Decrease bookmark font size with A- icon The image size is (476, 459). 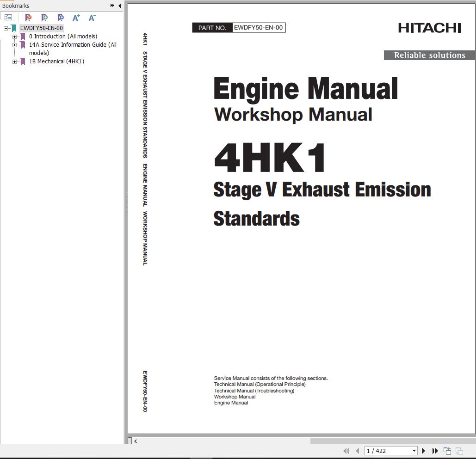(x=93, y=18)
